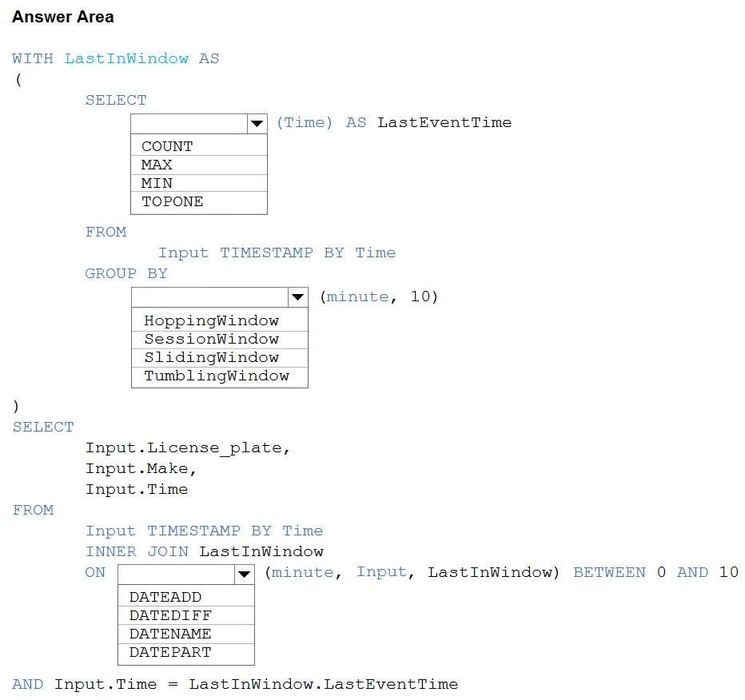Viewport: 745px width, 700px height.
Task: Choose TOPONE from the function list
Action: pyautogui.click(x=199, y=202)
